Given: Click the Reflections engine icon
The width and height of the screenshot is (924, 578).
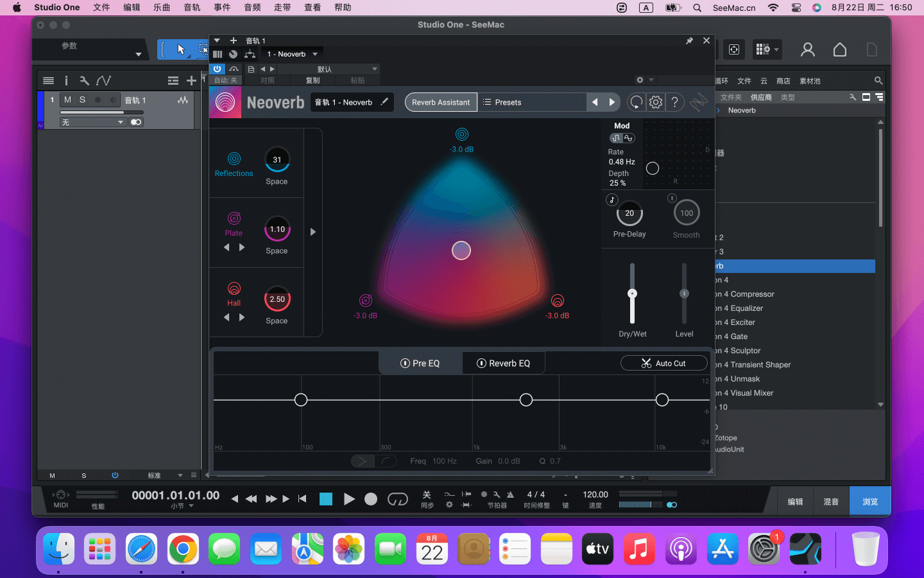Looking at the screenshot, I should (234, 159).
